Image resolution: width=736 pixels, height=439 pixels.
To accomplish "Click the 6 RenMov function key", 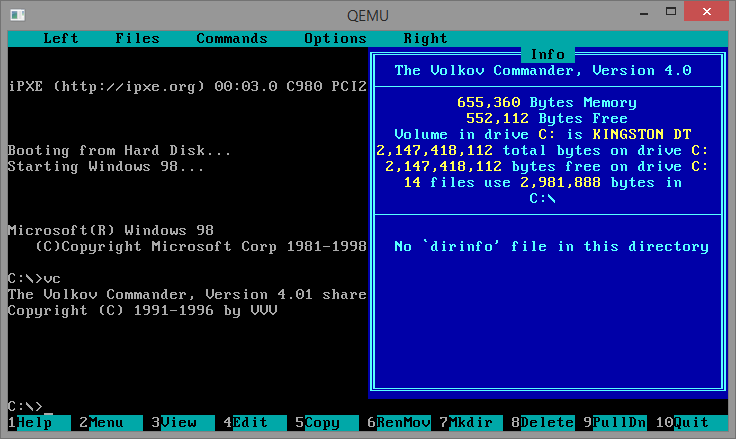I will tap(399, 423).
